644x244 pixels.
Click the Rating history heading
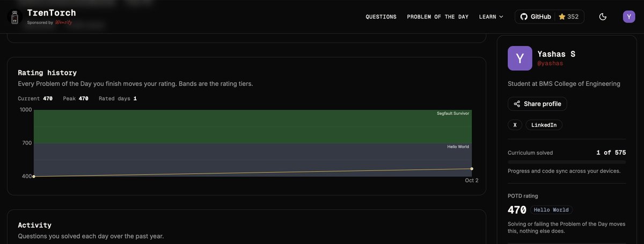coord(47,72)
